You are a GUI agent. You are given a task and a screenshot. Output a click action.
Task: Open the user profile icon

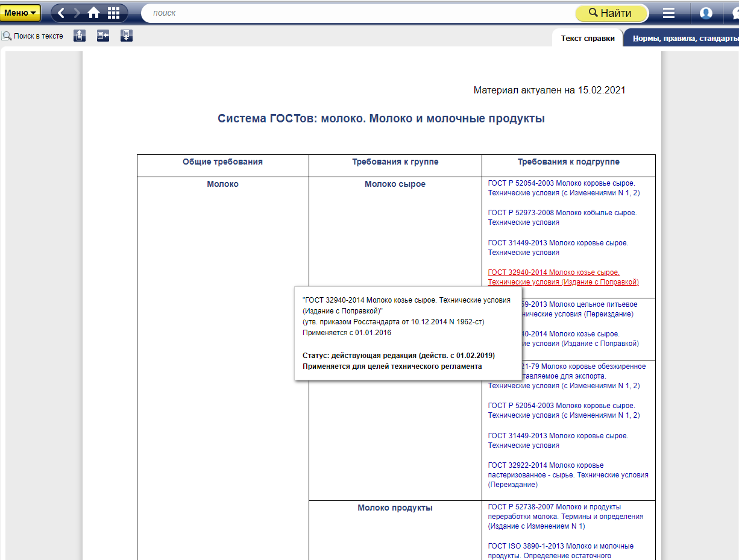pyautogui.click(x=706, y=13)
